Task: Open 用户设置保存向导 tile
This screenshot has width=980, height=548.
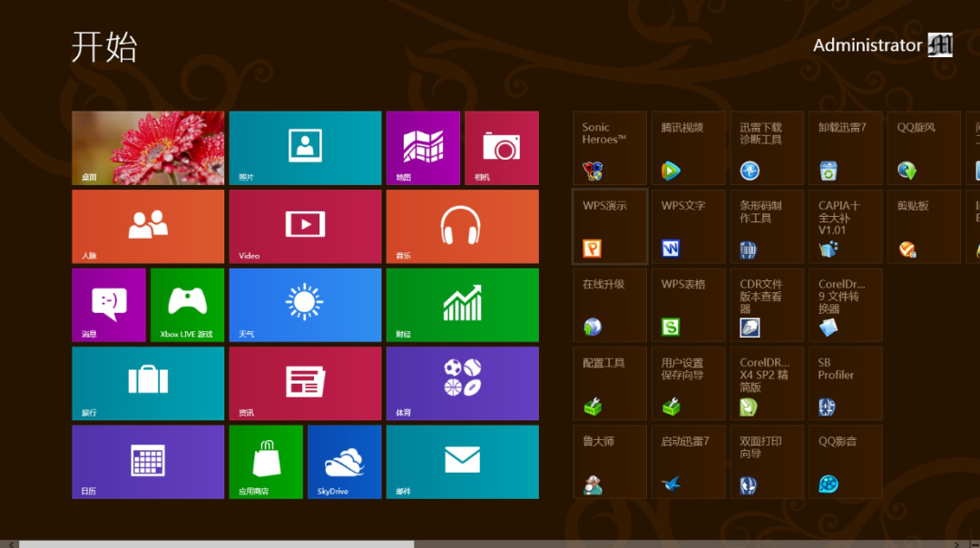Action: point(689,384)
